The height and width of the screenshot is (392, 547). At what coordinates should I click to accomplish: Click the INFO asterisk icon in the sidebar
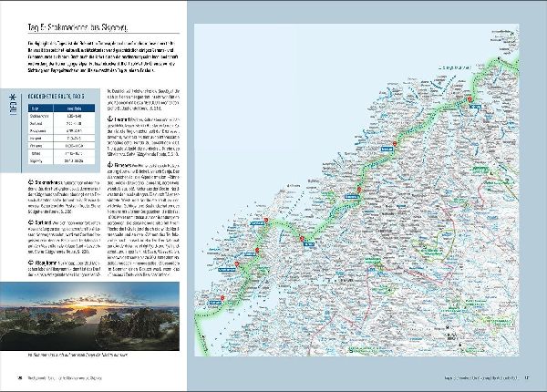click(14, 98)
